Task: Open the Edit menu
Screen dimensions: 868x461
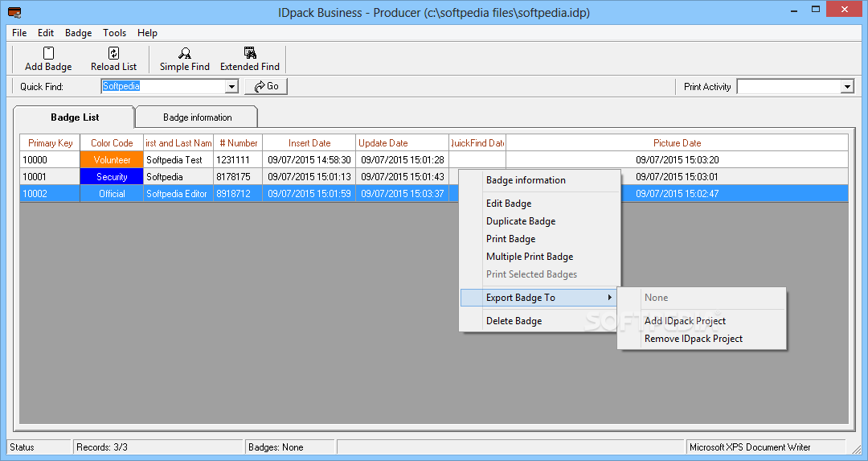Action: tap(45, 33)
